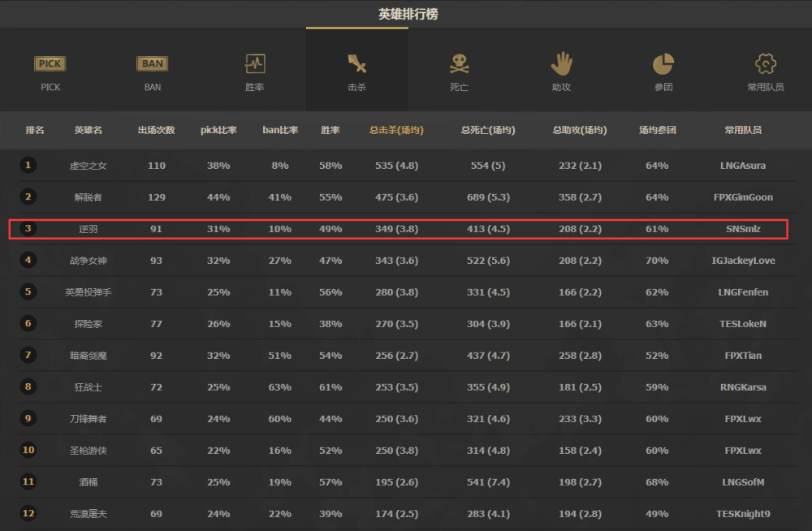Open the 助攻 assists hand icon
This screenshot has height=531, width=812.
[x=561, y=63]
